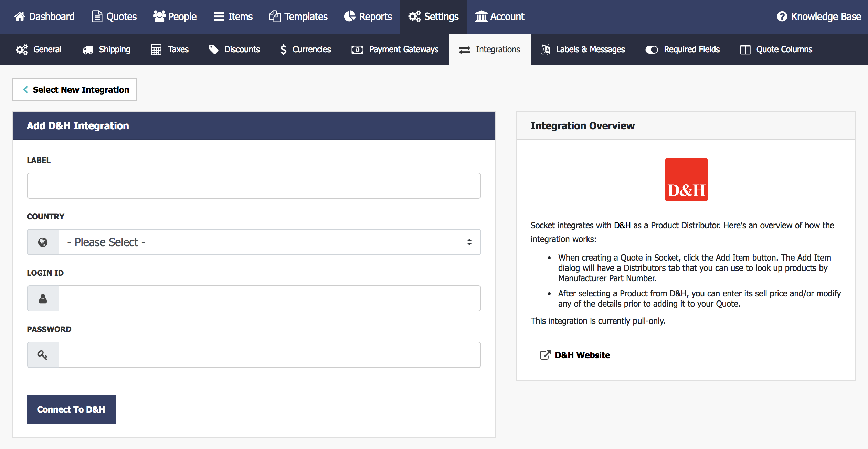Switch to the Shipping tab

(x=107, y=50)
